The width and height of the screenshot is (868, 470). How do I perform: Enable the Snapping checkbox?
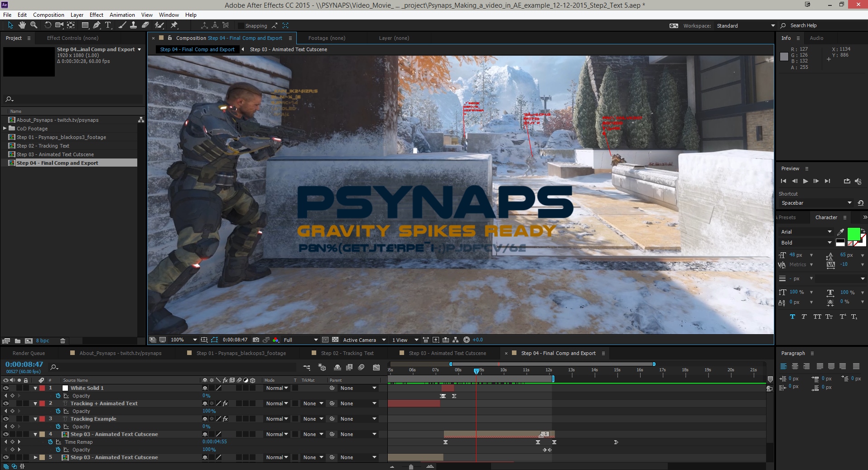click(241, 26)
